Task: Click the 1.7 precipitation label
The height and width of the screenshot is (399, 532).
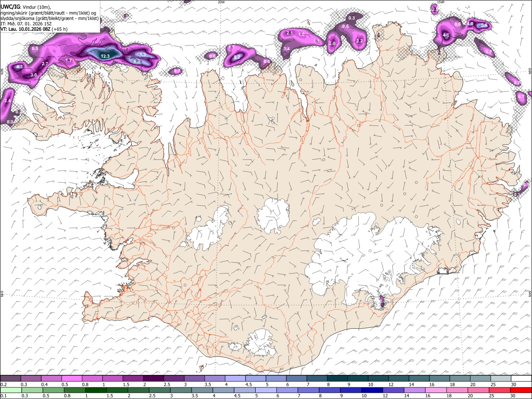Action: click(69, 60)
